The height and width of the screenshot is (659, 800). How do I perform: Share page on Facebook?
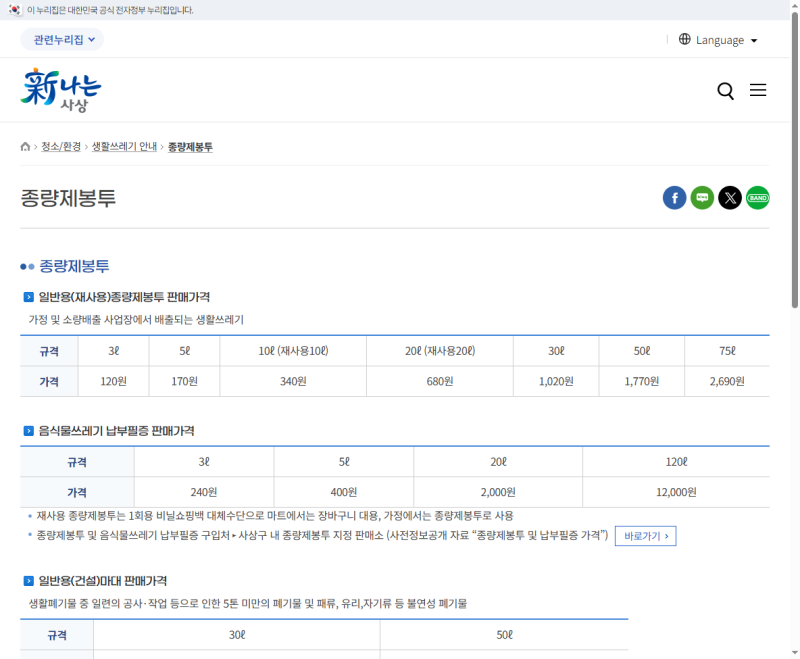(x=674, y=198)
